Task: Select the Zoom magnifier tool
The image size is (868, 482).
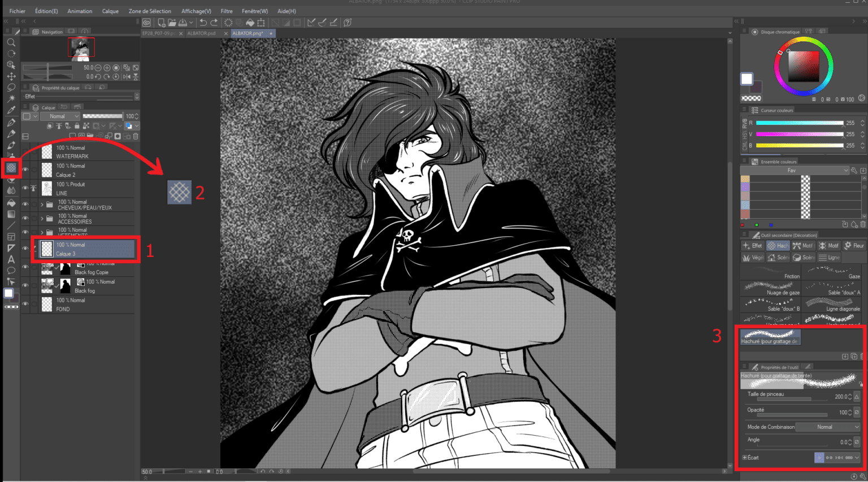Action: click(x=11, y=42)
